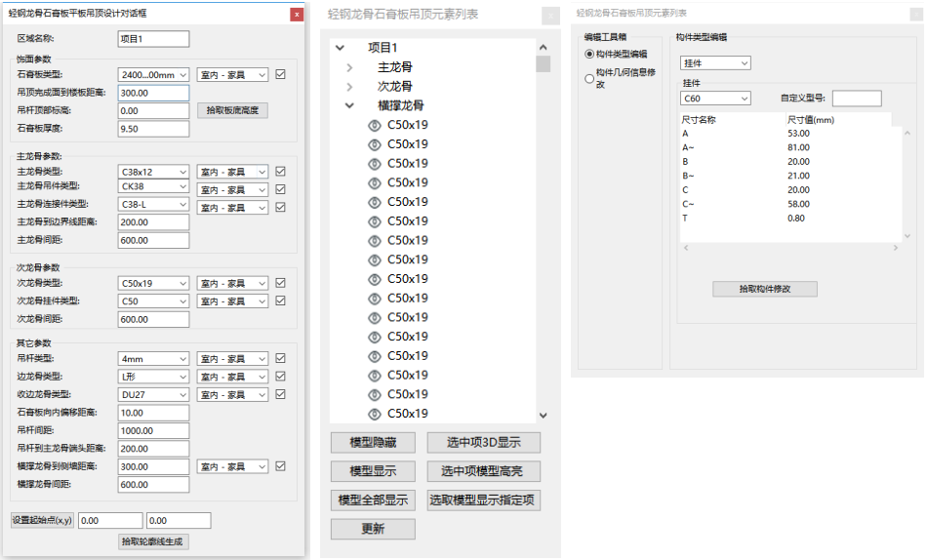
Task: Select the 主龙骨 tree item label
Action: click(395, 67)
